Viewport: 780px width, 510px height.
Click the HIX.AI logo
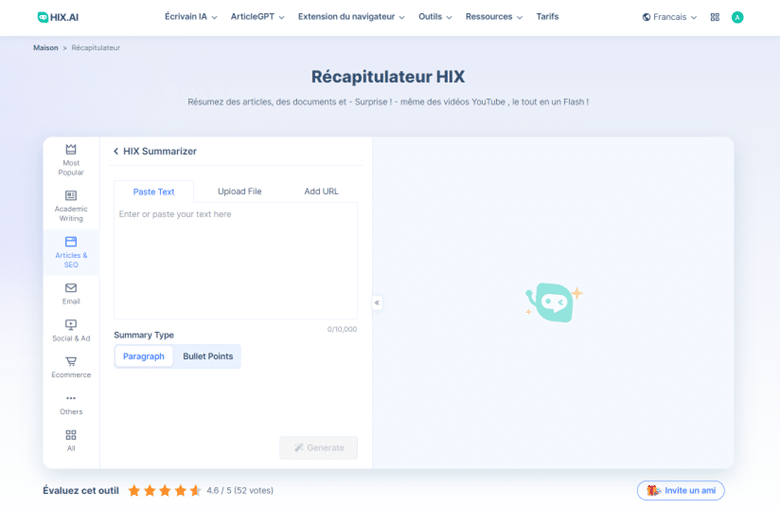tap(58, 17)
